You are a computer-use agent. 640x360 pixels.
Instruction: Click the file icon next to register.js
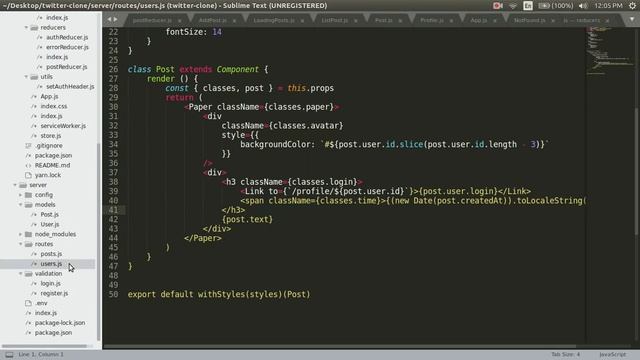[x=34, y=293]
